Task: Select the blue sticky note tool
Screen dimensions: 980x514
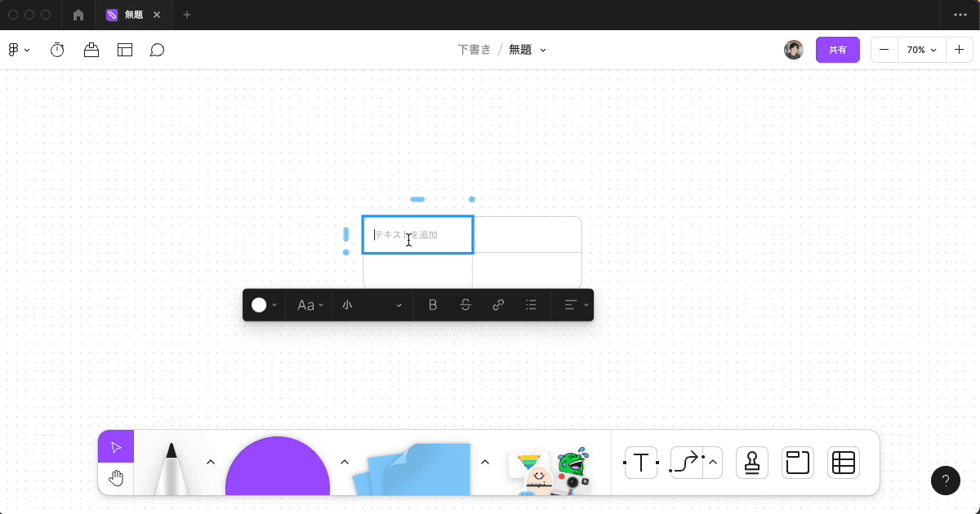Action: click(412, 468)
